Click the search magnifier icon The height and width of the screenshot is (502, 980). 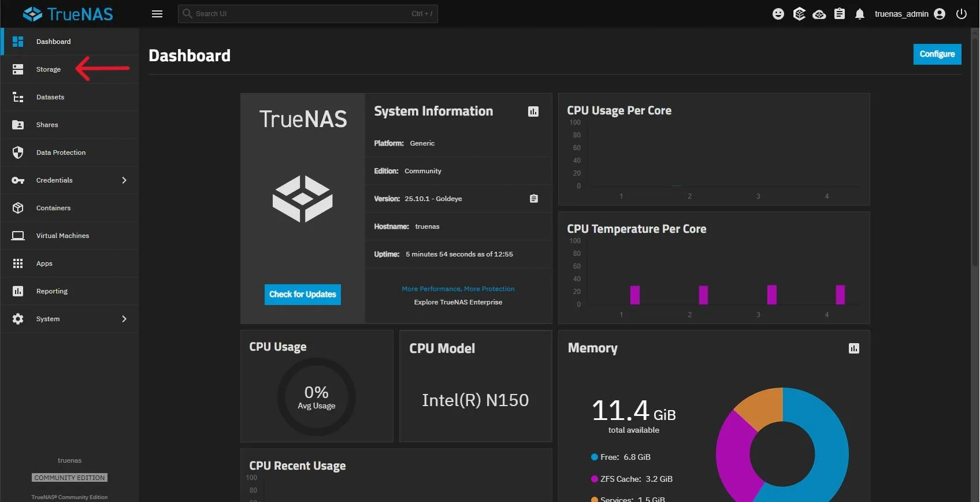(x=187, y=13)
